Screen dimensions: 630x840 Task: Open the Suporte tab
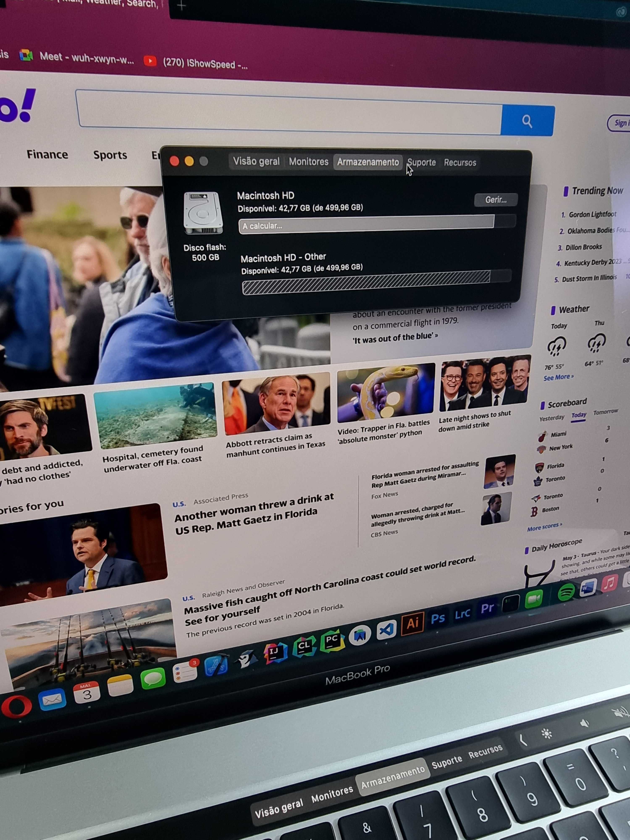[x=421, y=163]
